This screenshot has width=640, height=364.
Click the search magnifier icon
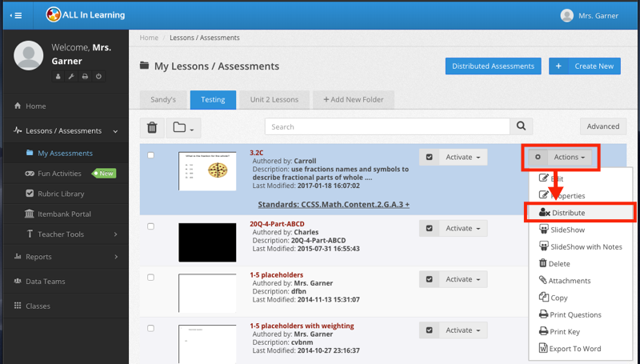click(522, 126)
